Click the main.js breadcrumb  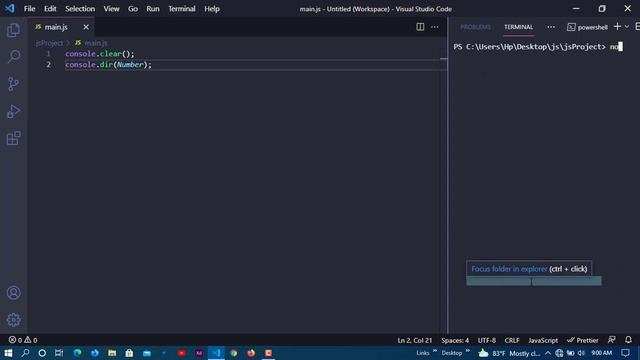(x=96, y=43)
